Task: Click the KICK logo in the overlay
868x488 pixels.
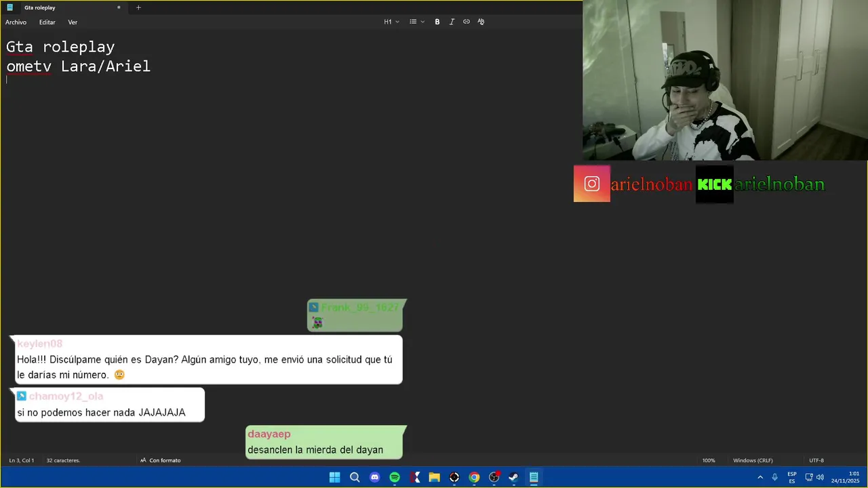Action: point(715,184)
